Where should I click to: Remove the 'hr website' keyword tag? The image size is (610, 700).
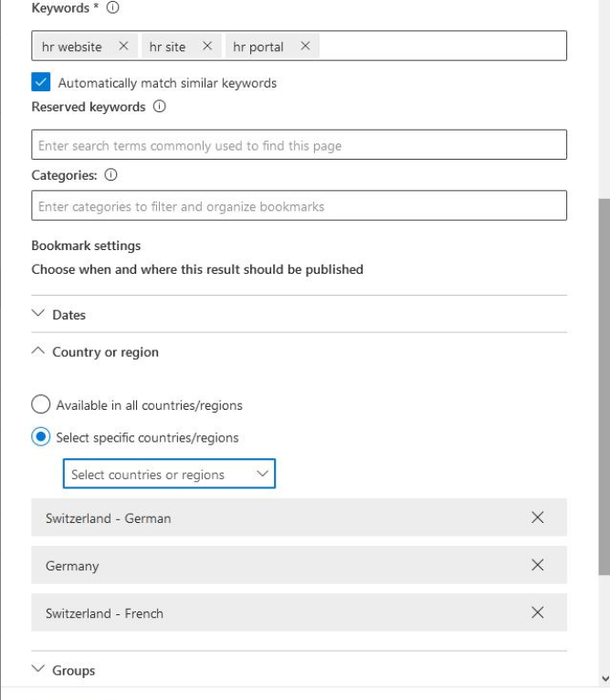point(123,46)
